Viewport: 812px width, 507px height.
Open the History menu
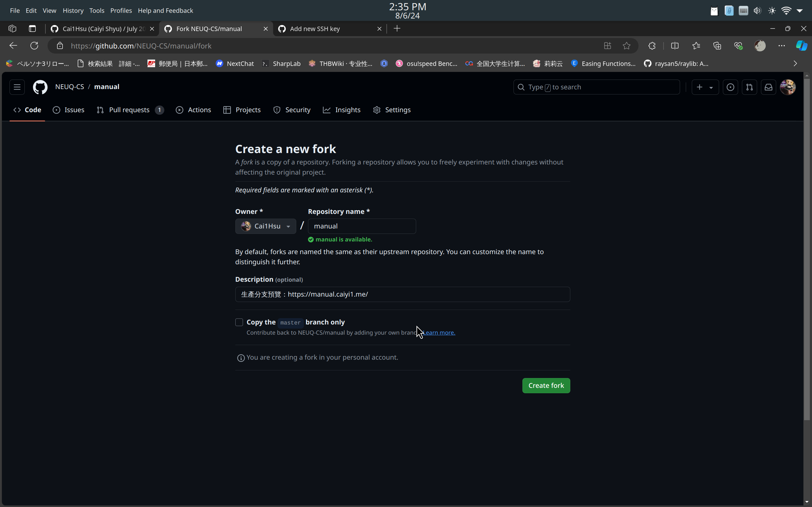tap(73, 10)
